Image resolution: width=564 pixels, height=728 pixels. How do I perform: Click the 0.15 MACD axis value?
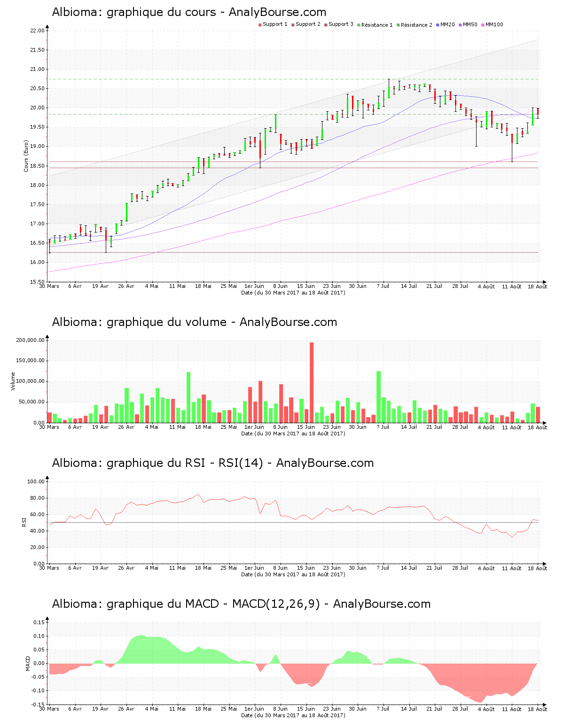[40, 623]
